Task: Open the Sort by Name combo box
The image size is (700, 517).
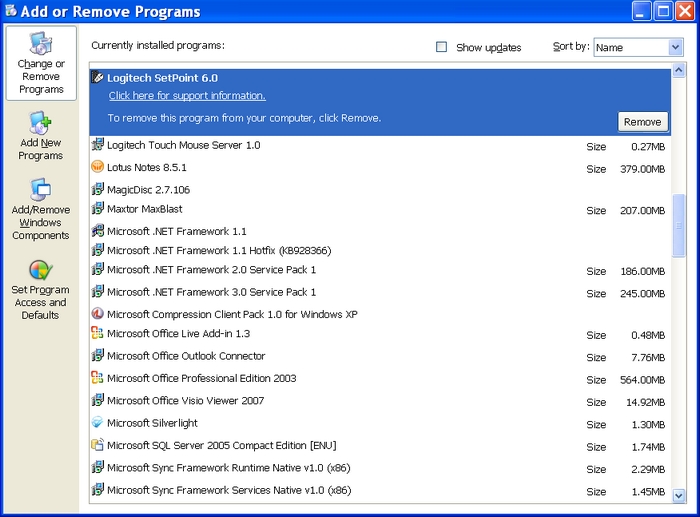Action: pos(638,47)
